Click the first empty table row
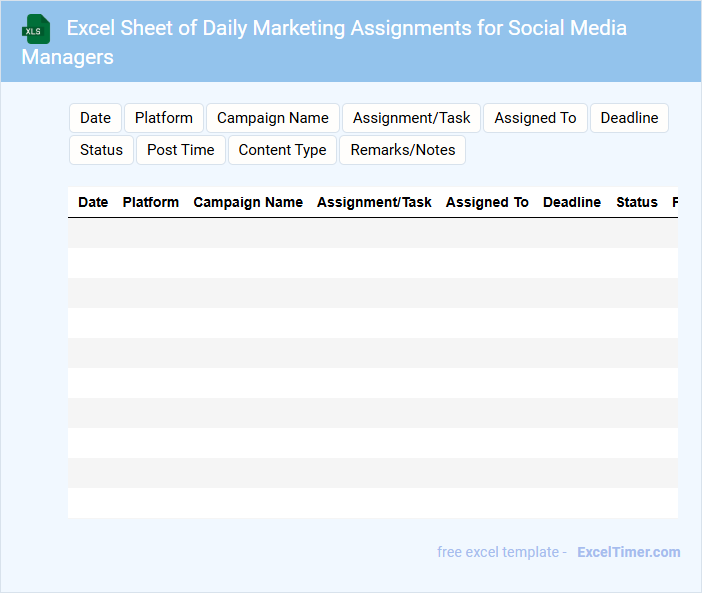 click(x=372, y=233)
